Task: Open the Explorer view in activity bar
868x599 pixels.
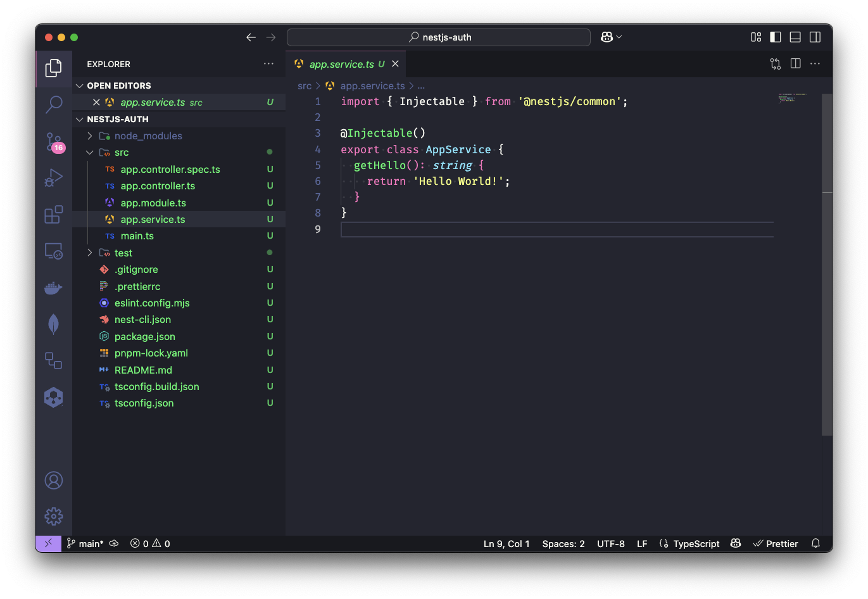Action: click(x=54, y=68)
